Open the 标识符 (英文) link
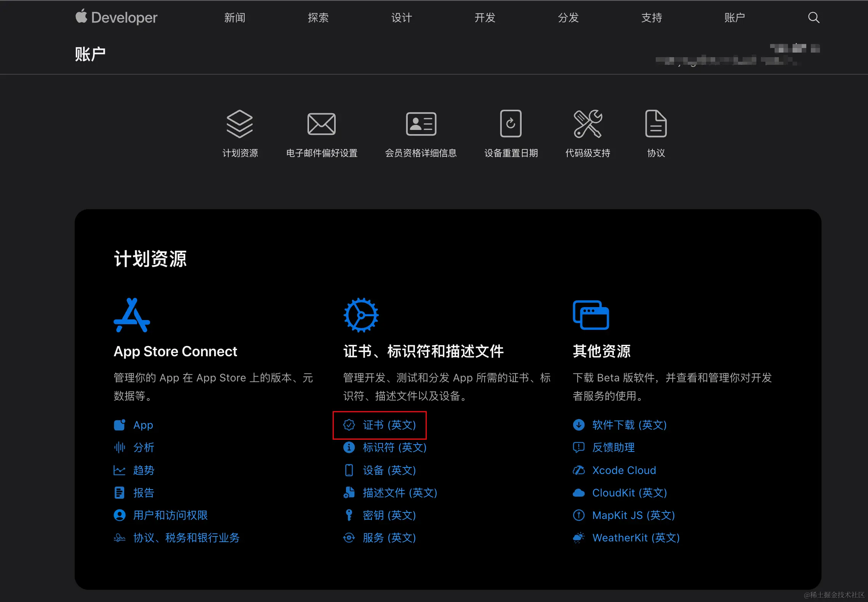 pos(394,448)
